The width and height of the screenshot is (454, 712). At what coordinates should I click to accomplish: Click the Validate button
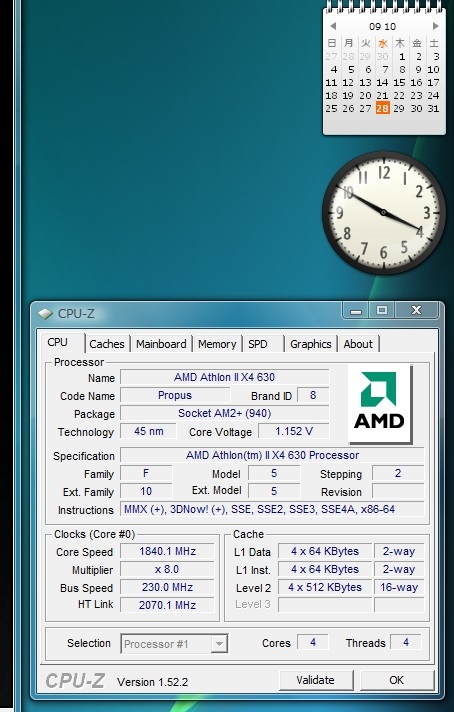click(x=316, y=680)
